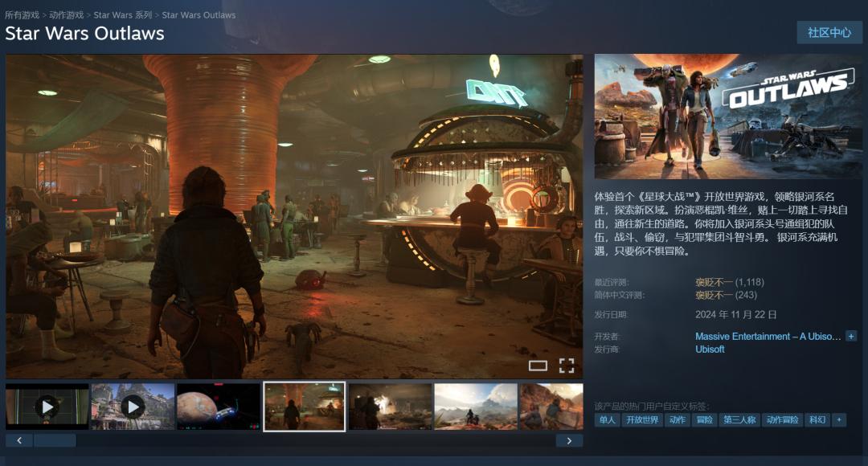Image resolution: width=868 pixels, height=466 pixels.
Task: Select the desert speeder landscape thumbnail
Action: coord(476,407)
